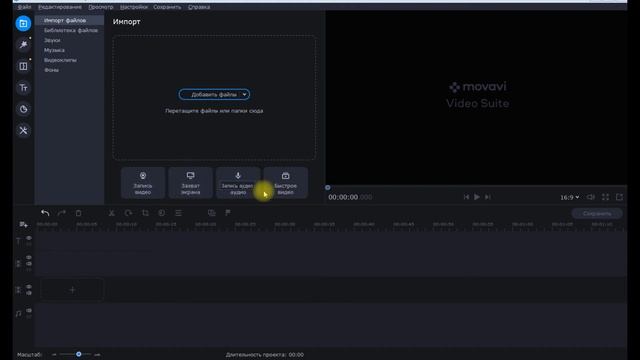Open the Настройки menu
Viewport: 640px width, 360px height.
[x=134, y=7]
